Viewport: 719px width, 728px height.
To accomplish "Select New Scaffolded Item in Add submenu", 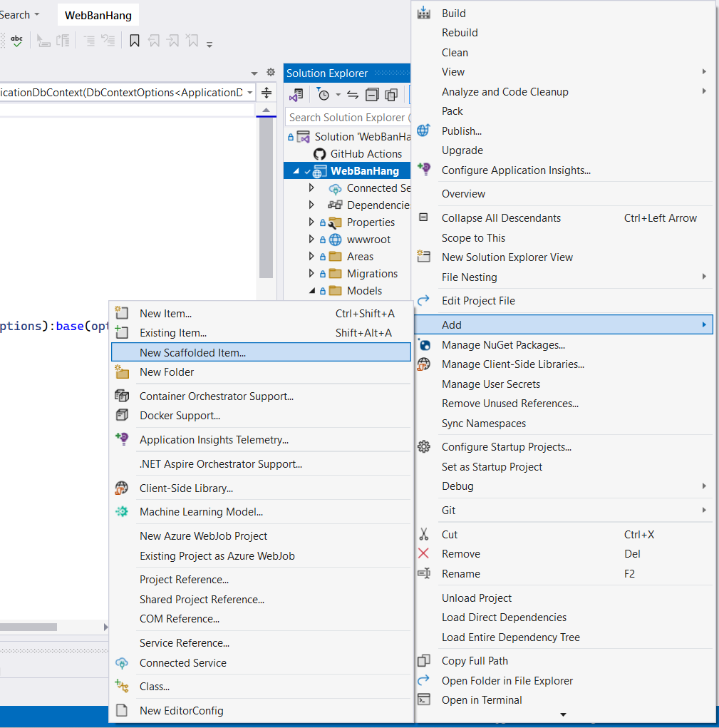I will pyautogui.click(x=261, y=352).
